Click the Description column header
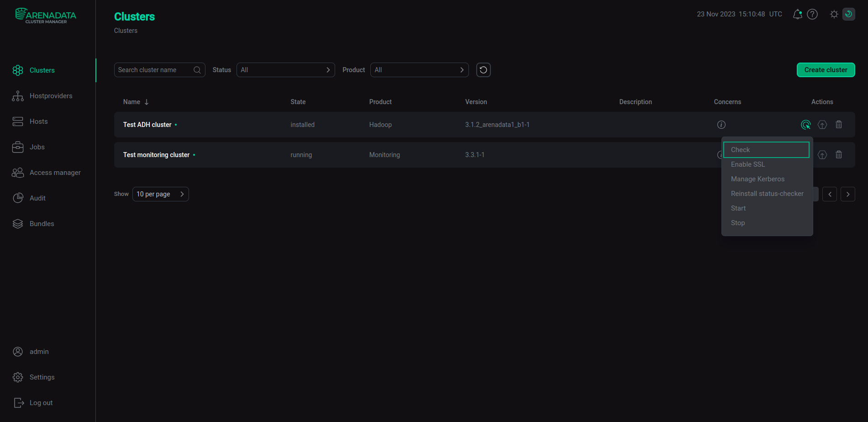Image resolution: width=868 pixels, height=422 pixels. 636,102
